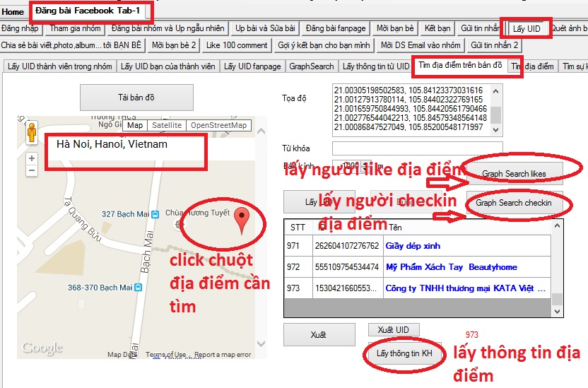Viewport: 588px width, 388px height.
Task: Open the Lấy UID fanpage subtab
Action: pyautogui.click(x=252, y=66)
